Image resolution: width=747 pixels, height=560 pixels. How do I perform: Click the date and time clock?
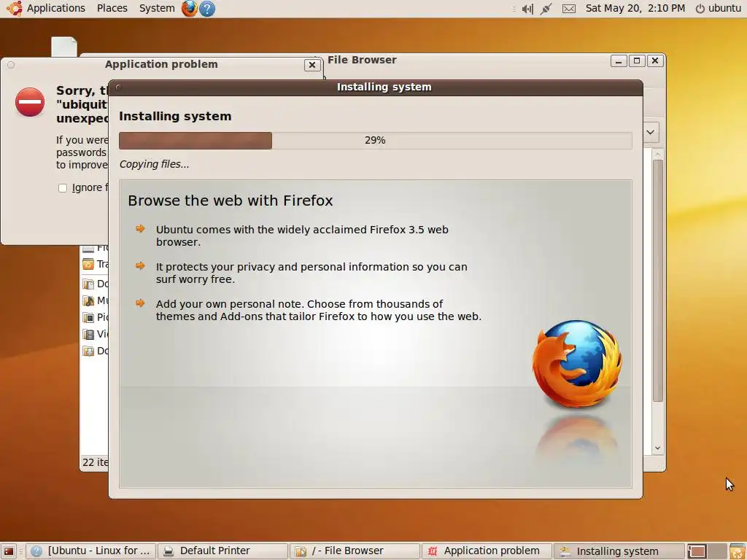635,8
